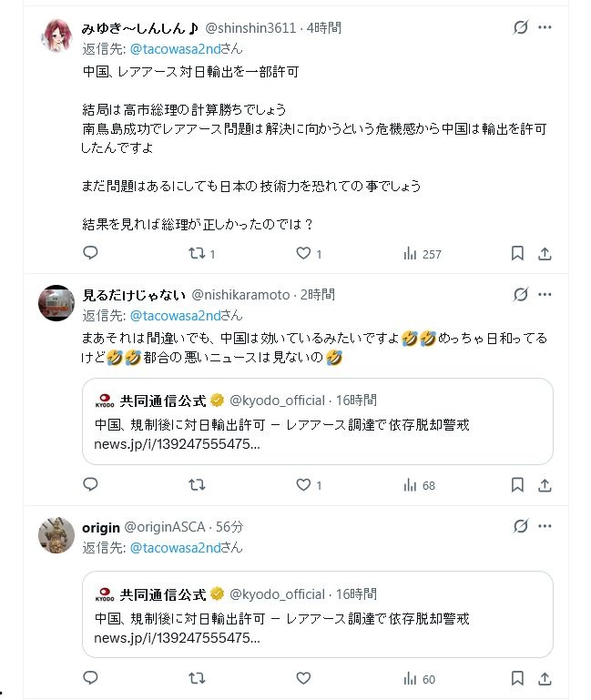Open more options on originASCA post
Screen dimensions: 591x700
click(x=545, y=527)
